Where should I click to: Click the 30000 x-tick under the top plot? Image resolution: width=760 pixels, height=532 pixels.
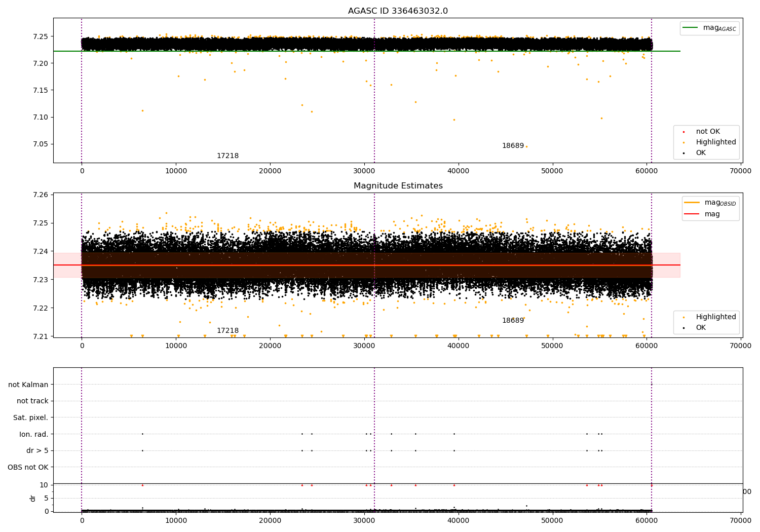[x=364, y=171]
